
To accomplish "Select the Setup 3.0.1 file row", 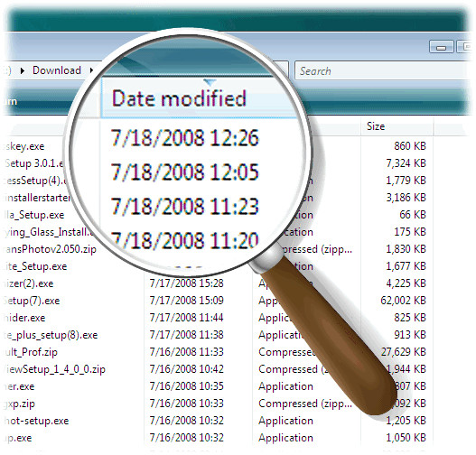I will [34, 163].
